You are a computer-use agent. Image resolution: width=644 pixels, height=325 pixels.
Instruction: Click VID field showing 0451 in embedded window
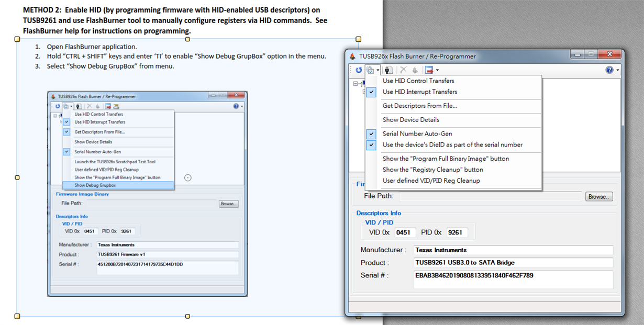pos(90,231)
